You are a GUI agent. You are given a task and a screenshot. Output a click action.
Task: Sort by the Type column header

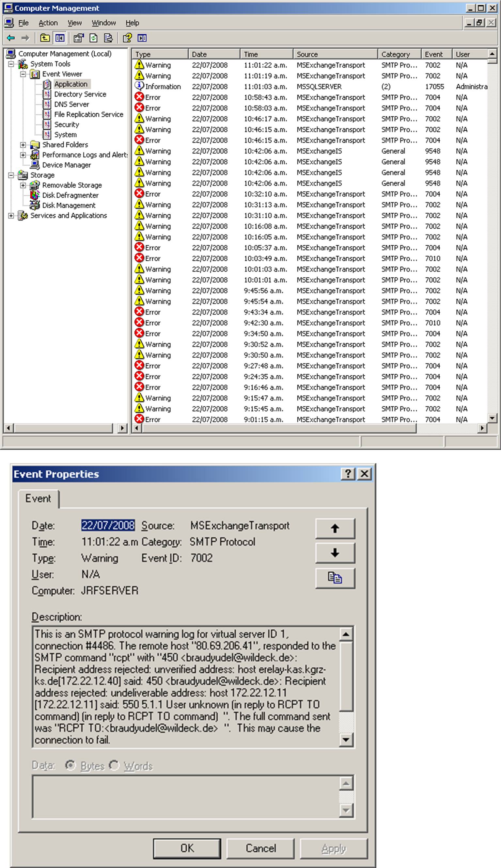pos(160,54)
